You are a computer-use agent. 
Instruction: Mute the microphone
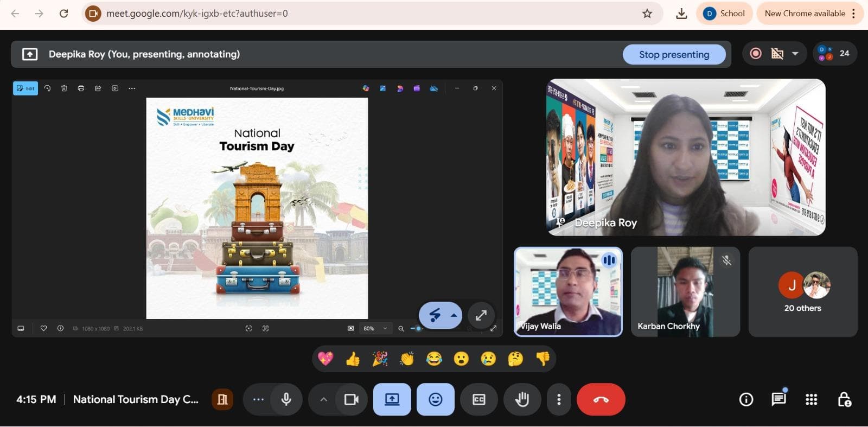(286, 399)
